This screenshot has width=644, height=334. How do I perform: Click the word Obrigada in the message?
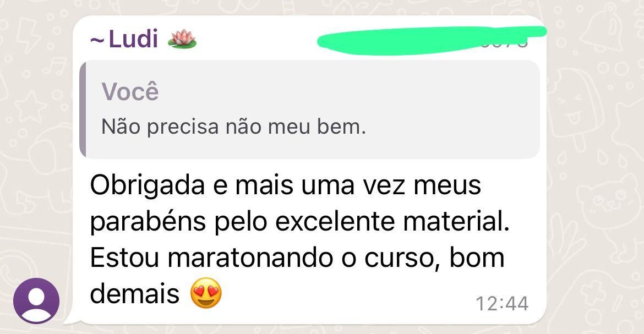(x=148, y=185)
